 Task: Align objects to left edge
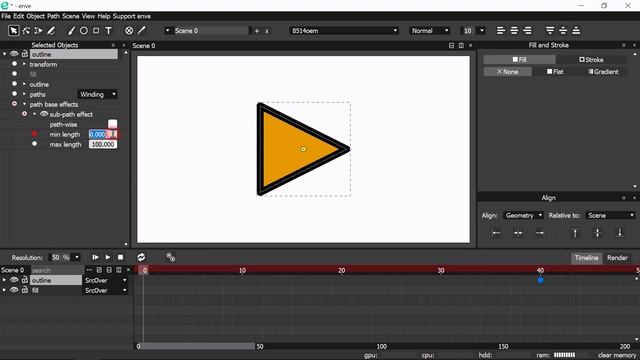coord(496,233)
